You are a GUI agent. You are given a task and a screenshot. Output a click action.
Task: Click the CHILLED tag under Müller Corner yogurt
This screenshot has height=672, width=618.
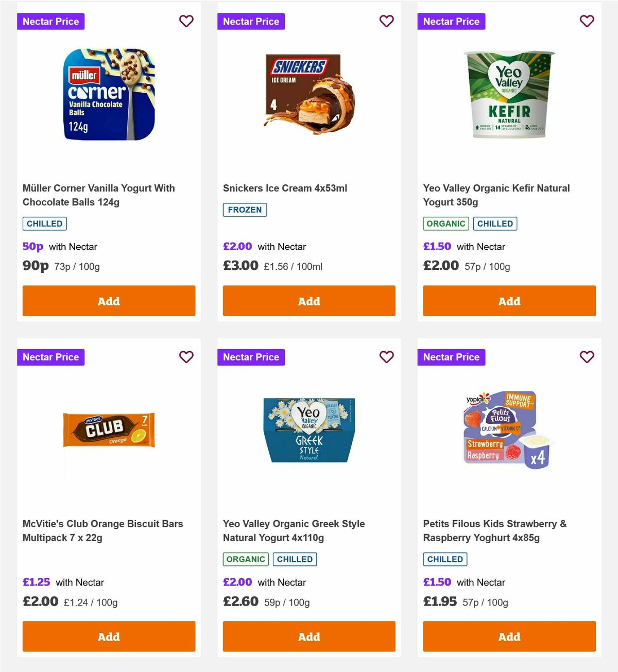pyautogui.click(x=44, y=223)
